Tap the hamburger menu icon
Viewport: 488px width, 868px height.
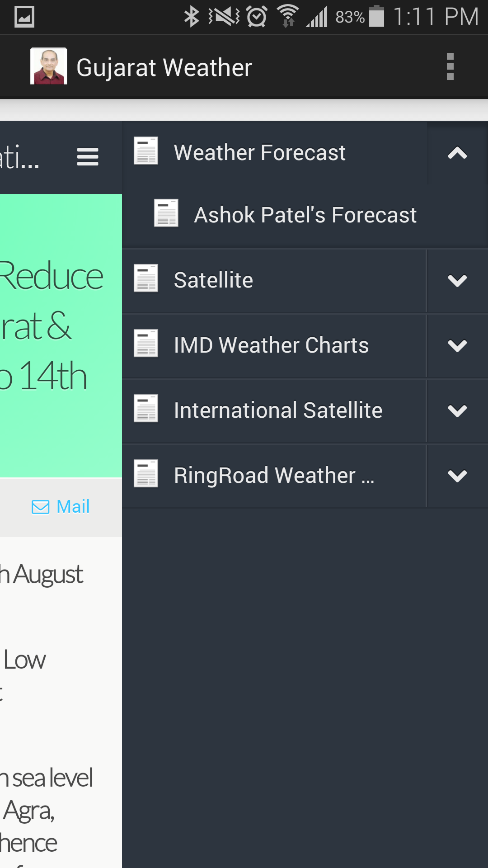coord(88,157)
